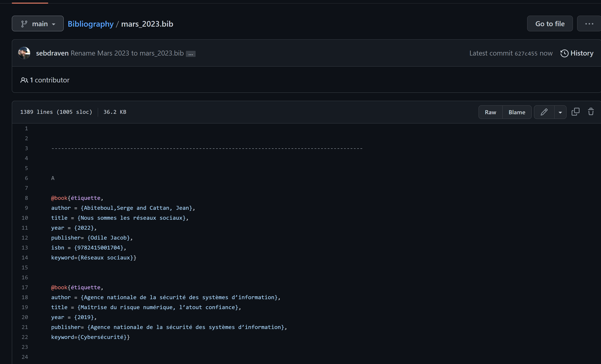601x364 pixels.
Task: Click the contributors people icon
Action: 24,80
